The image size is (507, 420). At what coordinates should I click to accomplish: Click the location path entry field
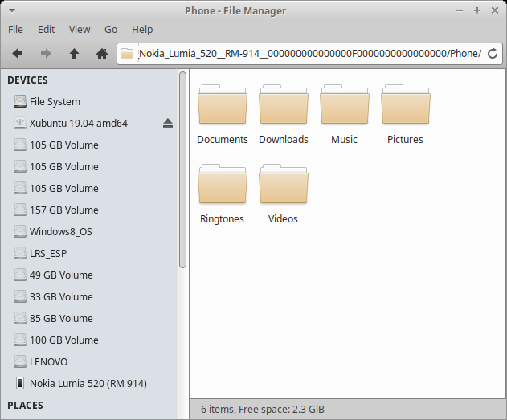pos(309,54)
